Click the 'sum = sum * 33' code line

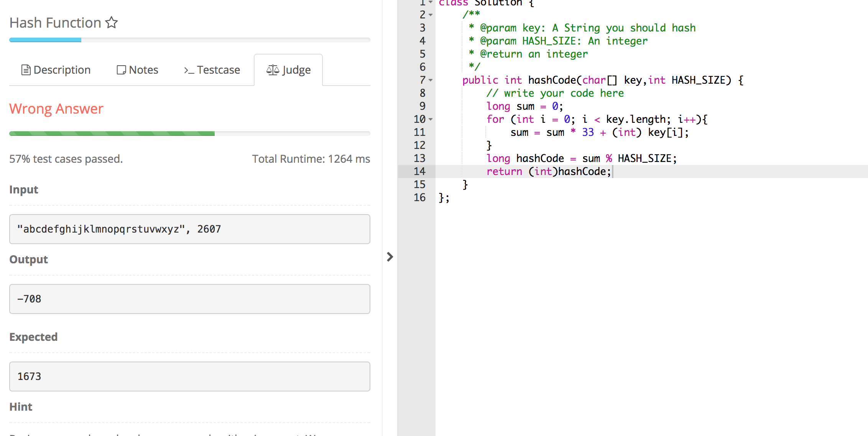point(600,132)
